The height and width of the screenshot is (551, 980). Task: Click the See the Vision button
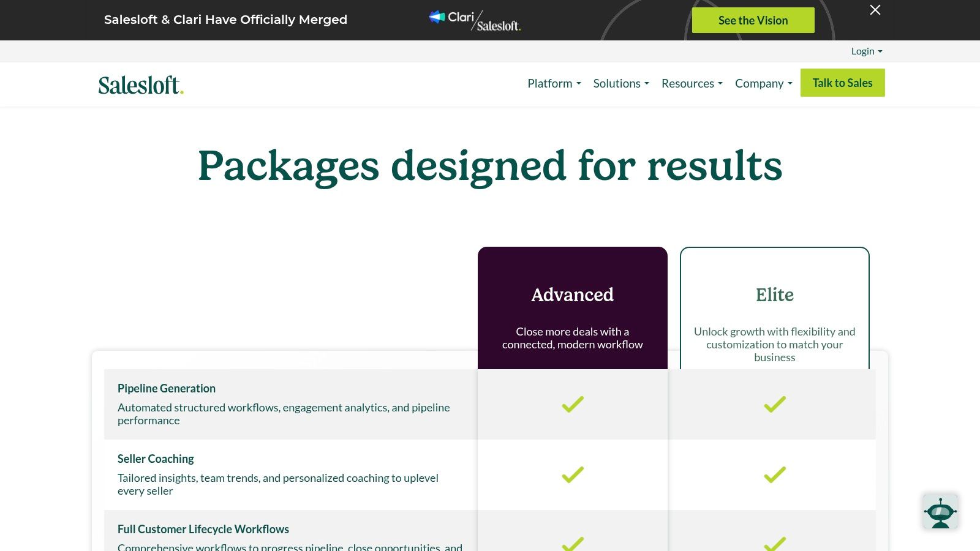pos(753,20)
